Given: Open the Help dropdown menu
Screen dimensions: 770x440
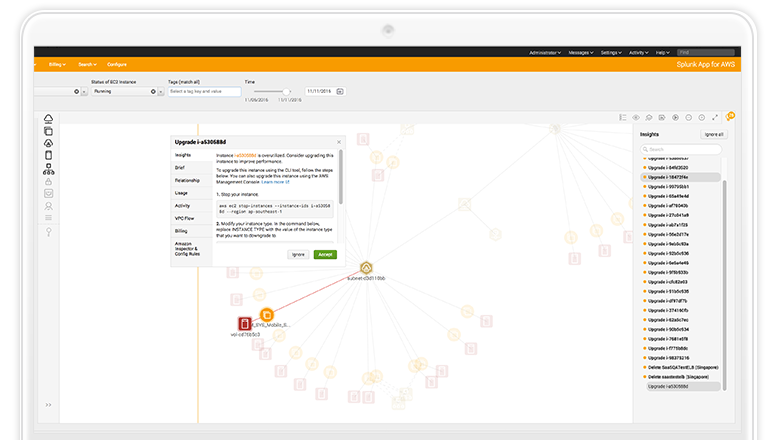Looking at the screenshot, I should [x=662, y=53].
